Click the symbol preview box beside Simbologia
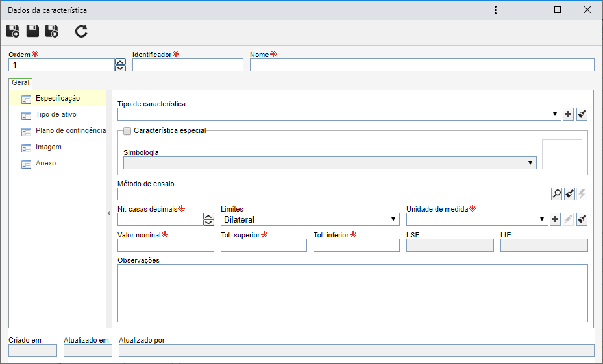The width and height of the screenshot is (603, 364). point(562,154)
